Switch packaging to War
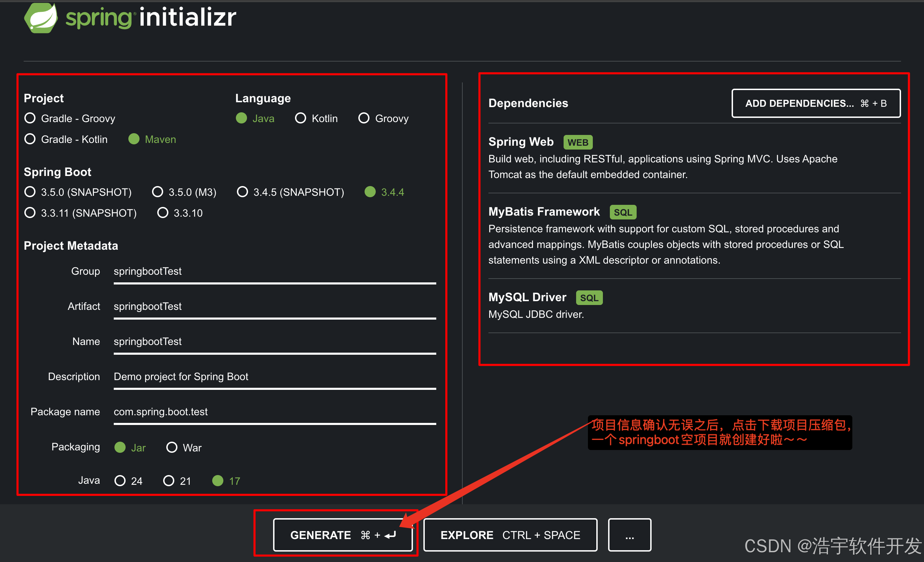 pos(172,447)
